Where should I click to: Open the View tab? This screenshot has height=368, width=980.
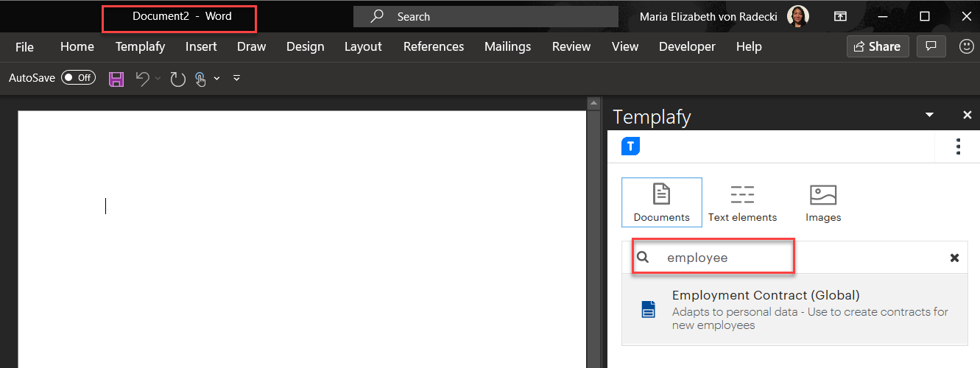pos(625,46)
